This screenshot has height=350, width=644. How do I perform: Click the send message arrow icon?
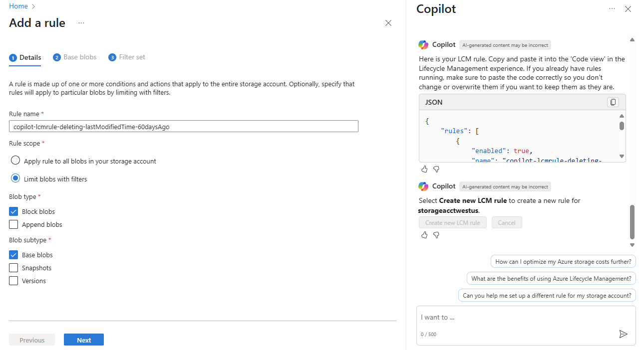[623, 334]
